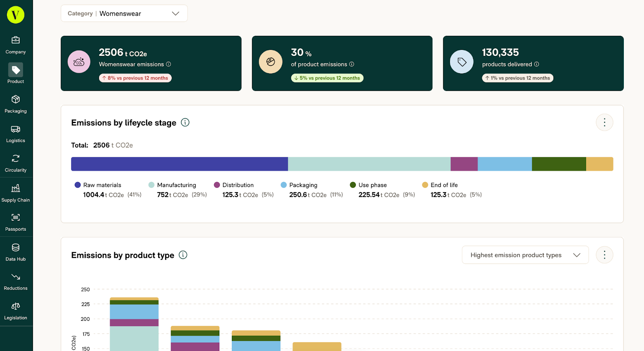Click info icon beside products delivered
Viewport: 644px width, 351px height.
(537, 64)
